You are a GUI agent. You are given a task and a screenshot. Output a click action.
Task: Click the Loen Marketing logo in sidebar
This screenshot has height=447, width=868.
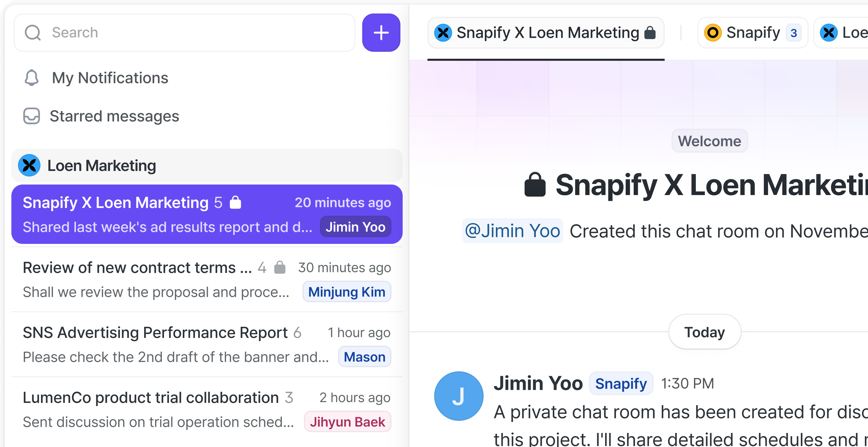coord(29,165)
